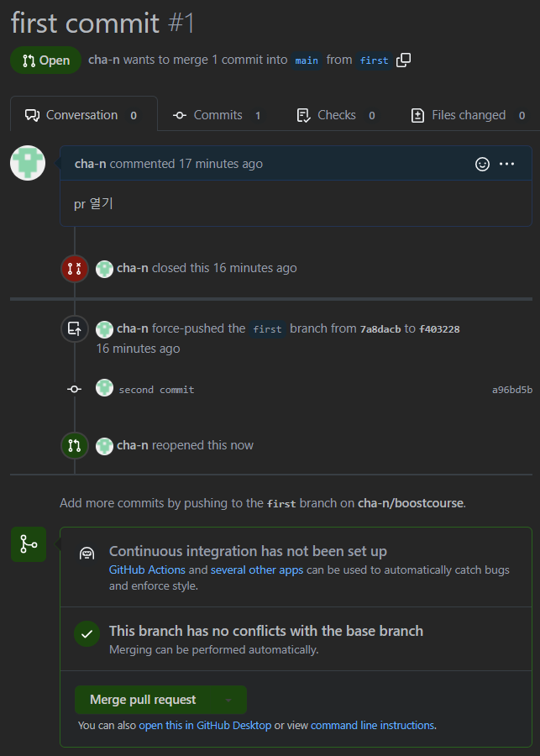Screen dimensions: 540x756
Task: Click the green Open status badge
Action: point(46,60)
